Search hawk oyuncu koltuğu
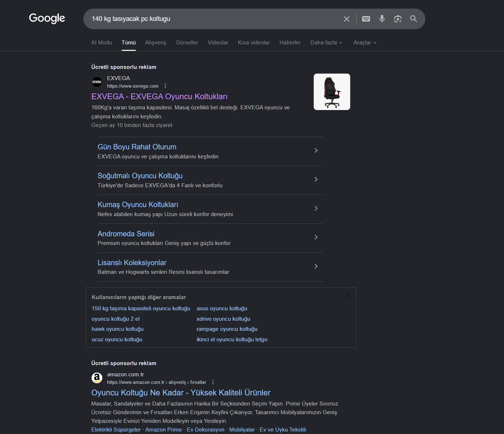The width and height of the screenshot is (504, 434). (x=118, y=329)
